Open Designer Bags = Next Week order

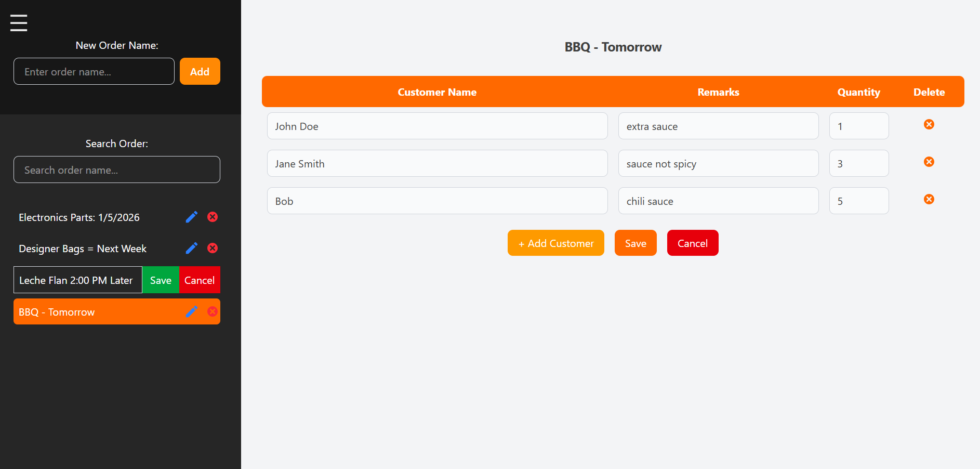click(83, 249)
